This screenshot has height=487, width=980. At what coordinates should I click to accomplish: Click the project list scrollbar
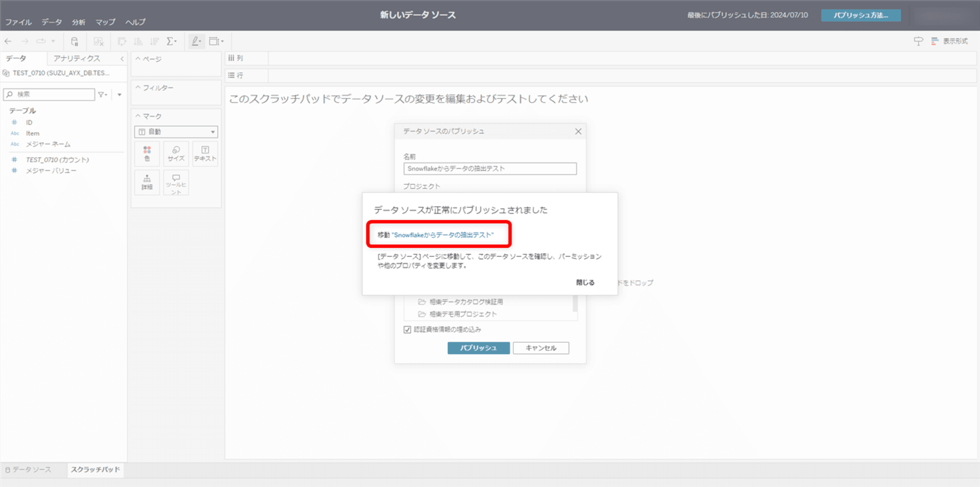point(575,304)
